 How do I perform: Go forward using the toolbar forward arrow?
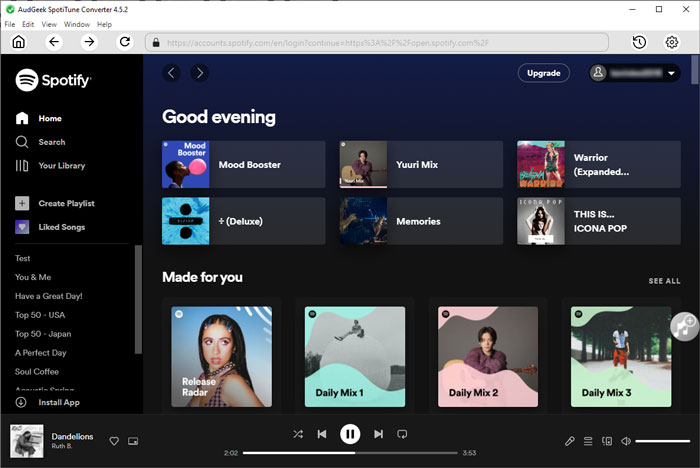[89, 42]
